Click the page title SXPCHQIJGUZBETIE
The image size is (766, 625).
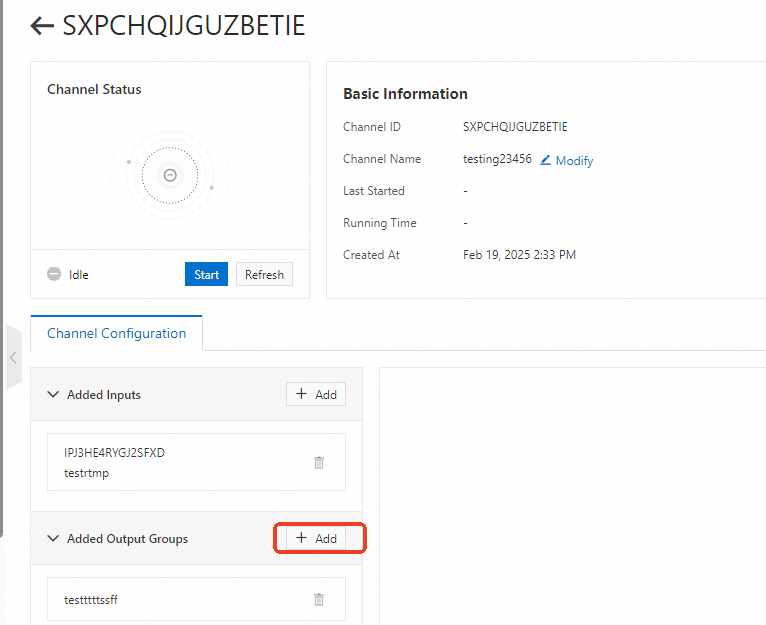pos(184,25)
